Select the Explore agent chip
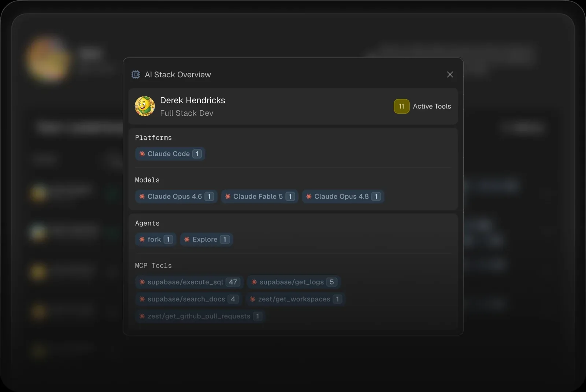 207,239
